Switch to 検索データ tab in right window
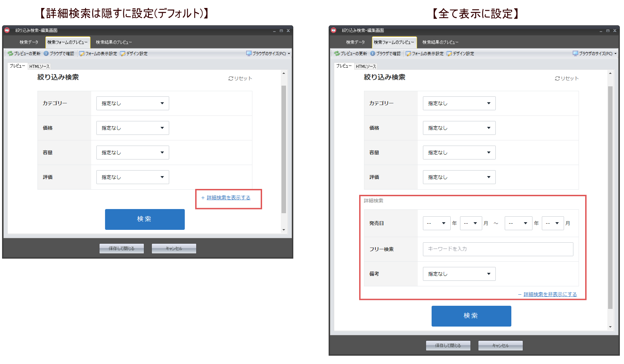Image resolution: width=624 pixels, height=364 pixels. pos(355,42)
